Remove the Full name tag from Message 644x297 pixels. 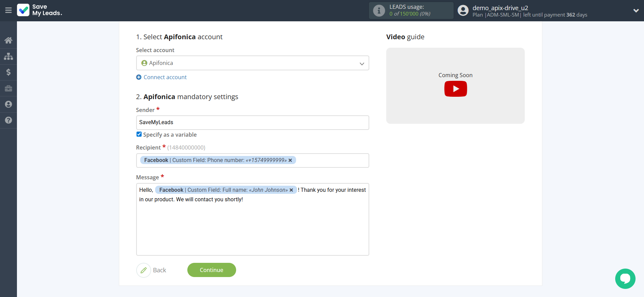coord(291,190)
